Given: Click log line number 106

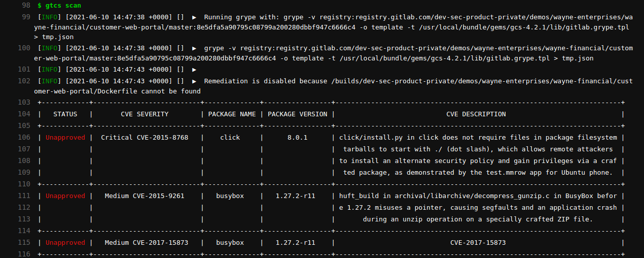Looking at the screenshot, I should coord(24,138).
